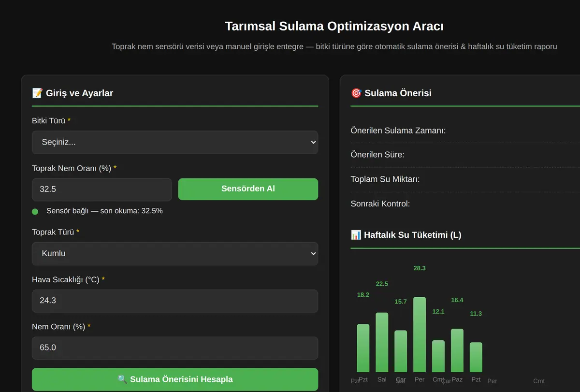Click the 'Giriş ve Ayarlar' heading text
This screenshot has width=580, height=392.
(x=79, y=93)
